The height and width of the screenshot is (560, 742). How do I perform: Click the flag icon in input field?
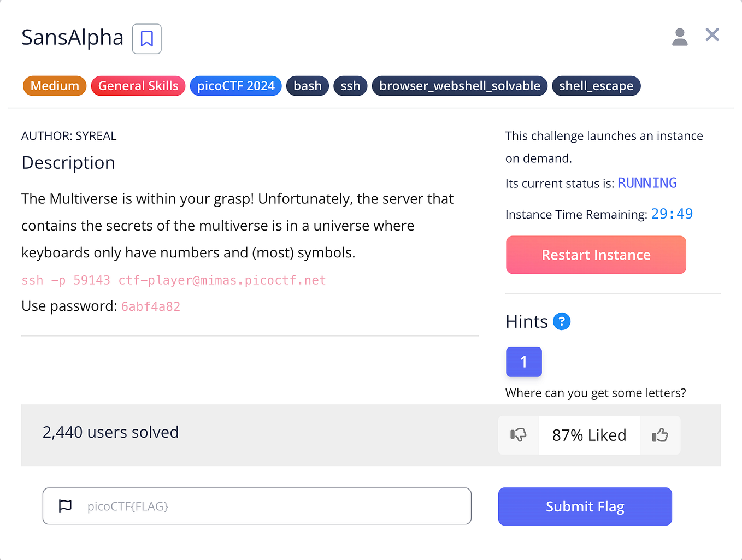65,506
